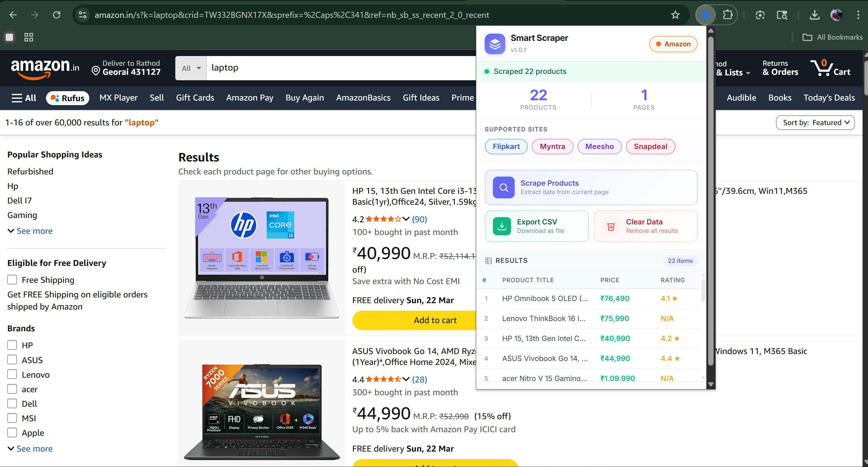Select the Lenovo brand checkbox
The width and height of the screenshot is (868, 467).
12,374
